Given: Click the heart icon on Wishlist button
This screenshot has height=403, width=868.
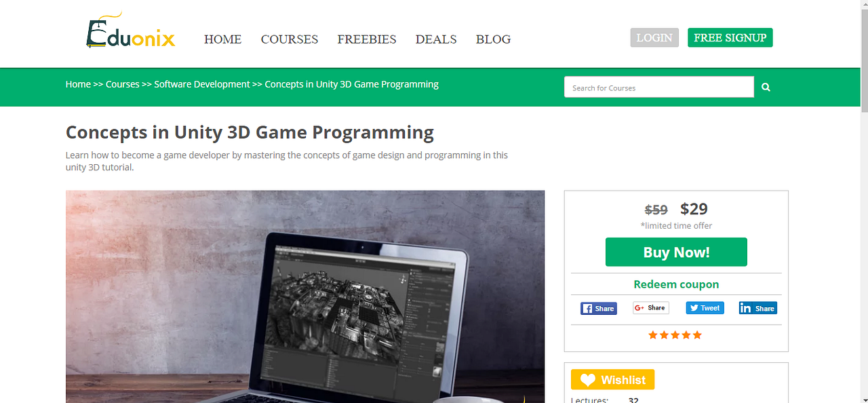Looking at the screenshot, I should click(x=587, y=379).
